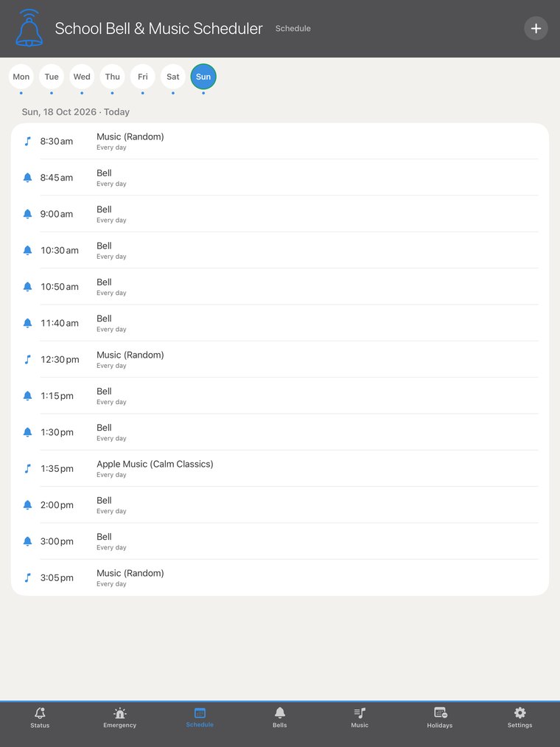Select the highlighted Sun day tab
560x747 pixels.
(x=203, y=77)
